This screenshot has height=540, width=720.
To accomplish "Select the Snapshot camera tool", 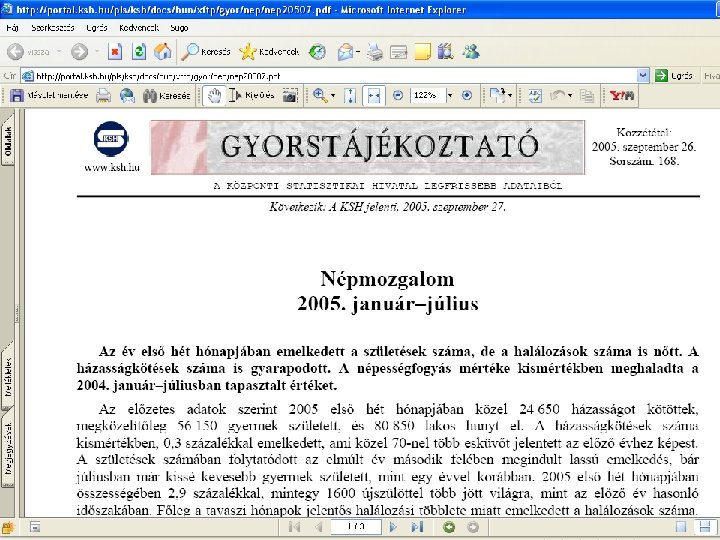I will 290,96.
